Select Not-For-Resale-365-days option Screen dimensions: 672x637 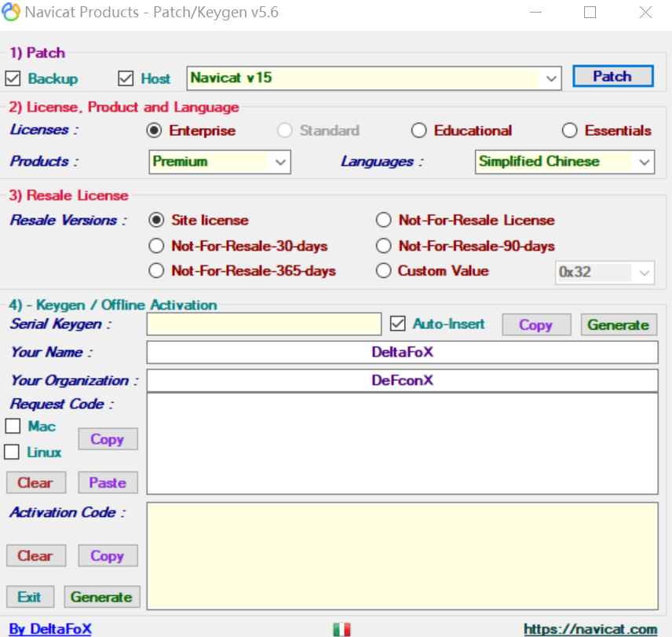tap(156, 271)
